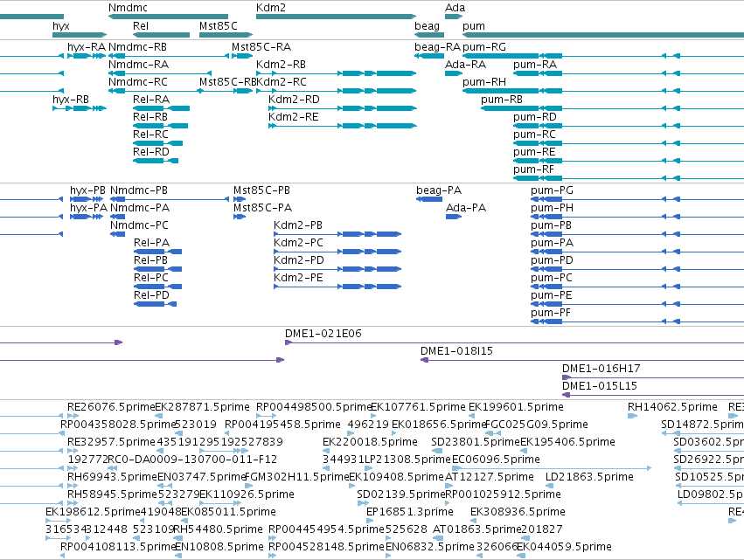Click the Nmdmc-RB transcript label
The height and width of the screenshot is (560, 744).
pyautogui.click(x=137, y=47)
